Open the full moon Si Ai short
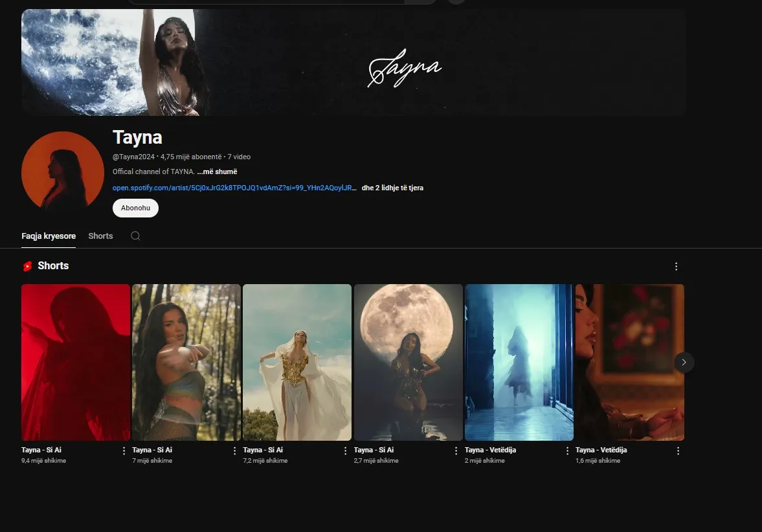This screenshot has width=762, height=532. pyautogui.click(x=409, y=362)
